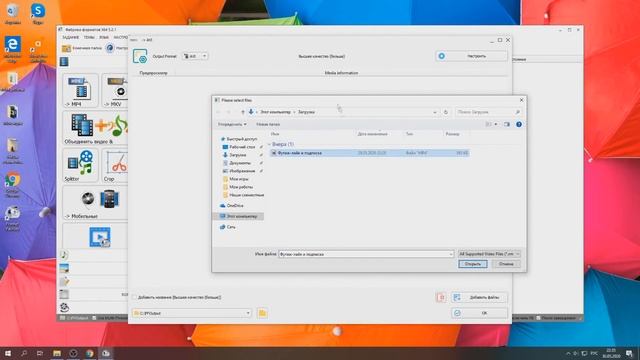Open the Skype desktop shortcut
This screenshot has width=640, height=360.
point(38,14)
